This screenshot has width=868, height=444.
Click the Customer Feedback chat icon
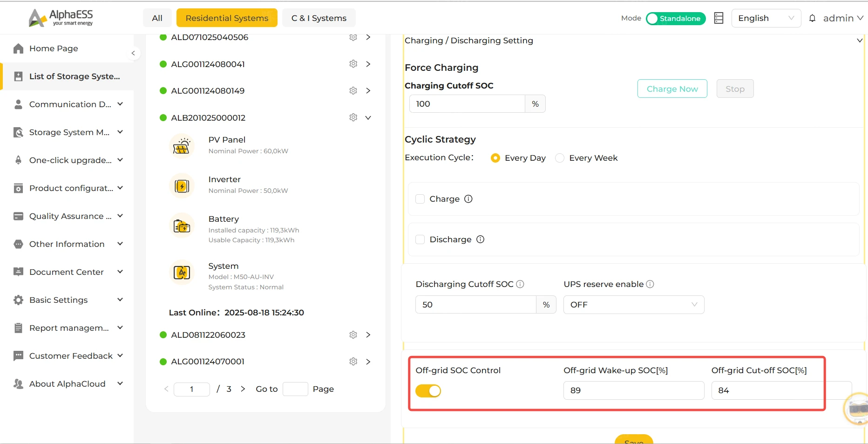pyautogui.click(x=18, y=356)
